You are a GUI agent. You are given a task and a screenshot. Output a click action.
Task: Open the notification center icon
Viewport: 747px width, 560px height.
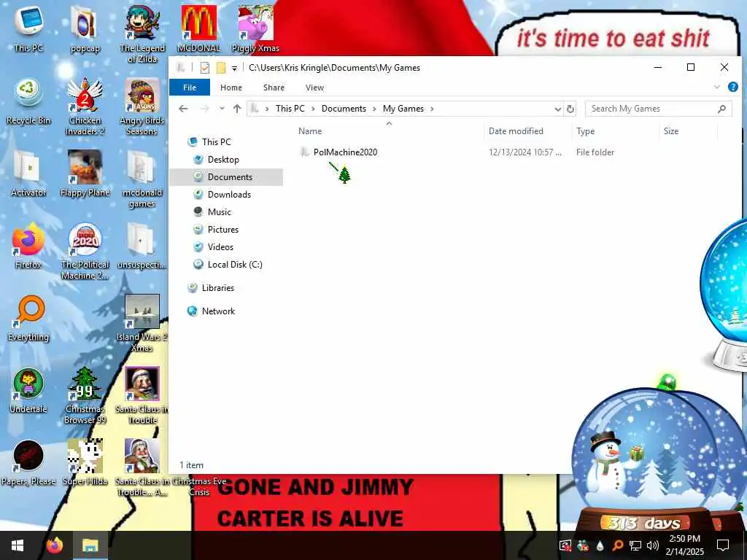723,545
